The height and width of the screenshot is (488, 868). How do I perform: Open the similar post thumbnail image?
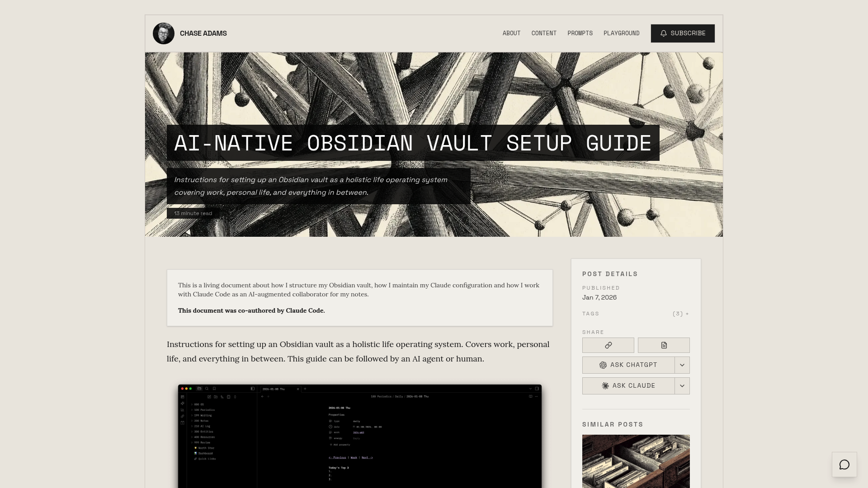click(x=636, y=461)
